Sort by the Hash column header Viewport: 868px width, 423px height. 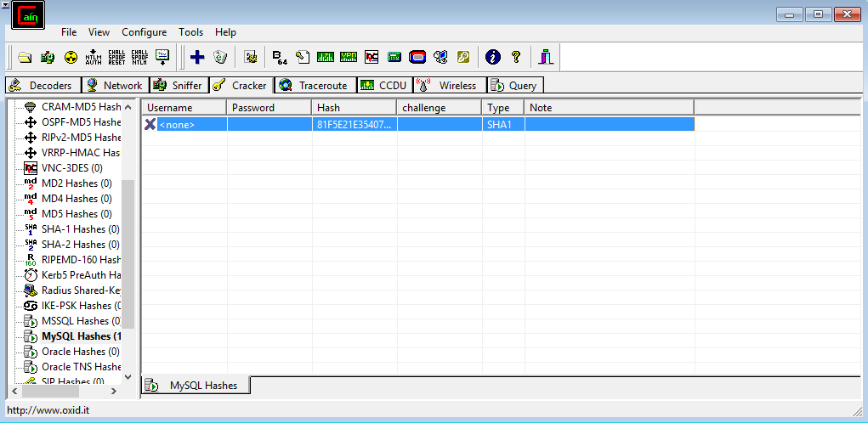tap(355, 107)
